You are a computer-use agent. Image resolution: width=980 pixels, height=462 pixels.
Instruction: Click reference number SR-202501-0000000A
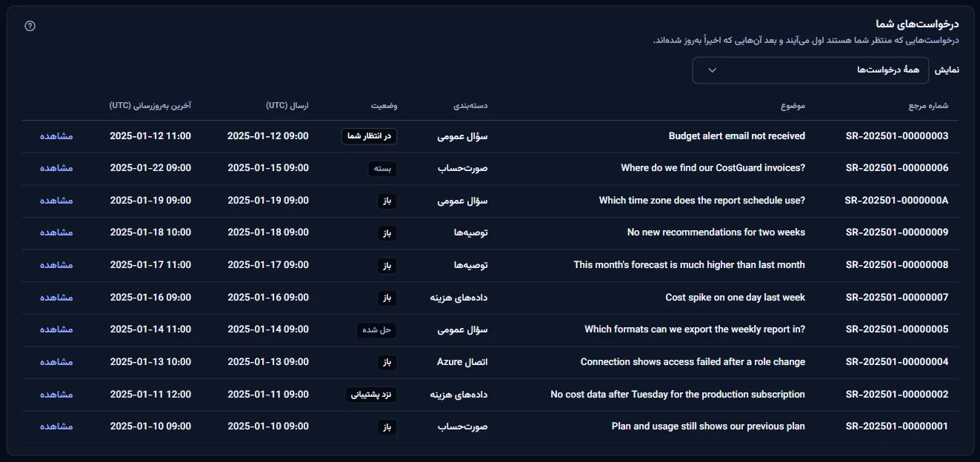[x=896, y=201]
